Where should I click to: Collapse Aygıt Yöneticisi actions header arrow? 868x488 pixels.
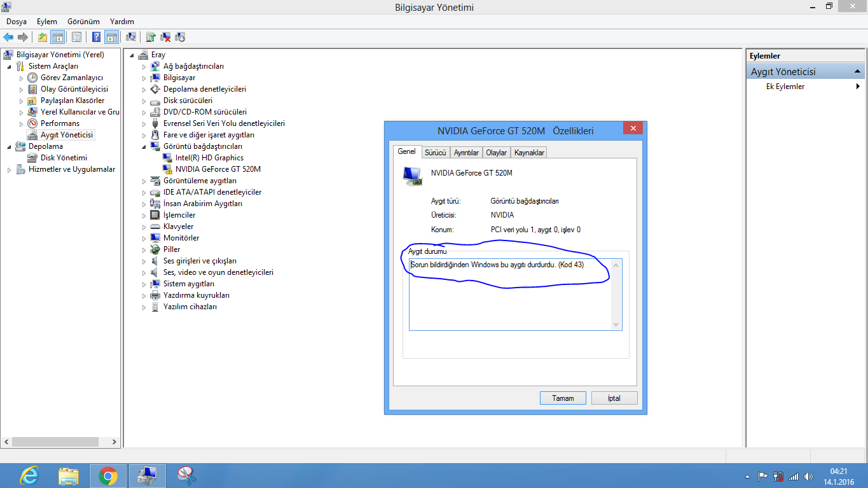point(858,72)
